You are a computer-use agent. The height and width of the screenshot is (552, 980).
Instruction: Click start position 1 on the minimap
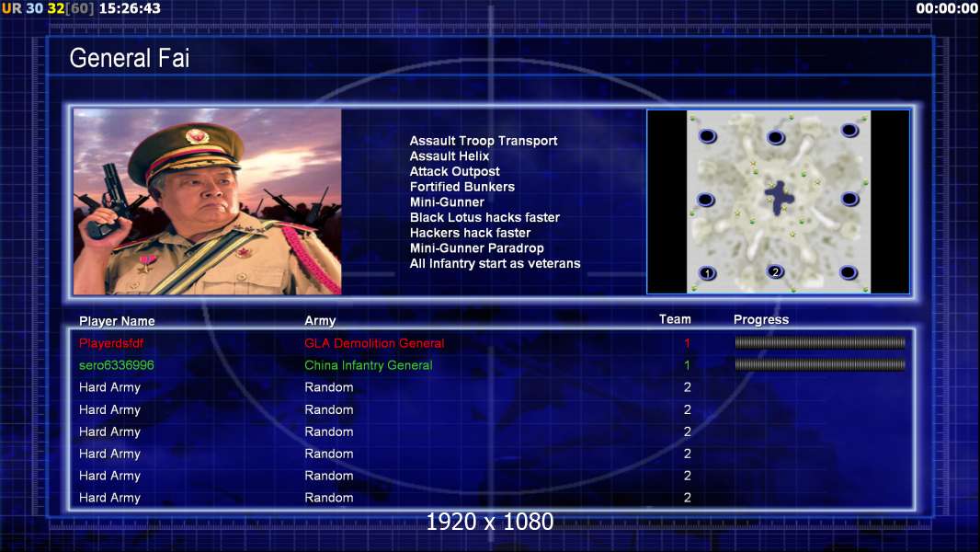(x=707, y=273)
